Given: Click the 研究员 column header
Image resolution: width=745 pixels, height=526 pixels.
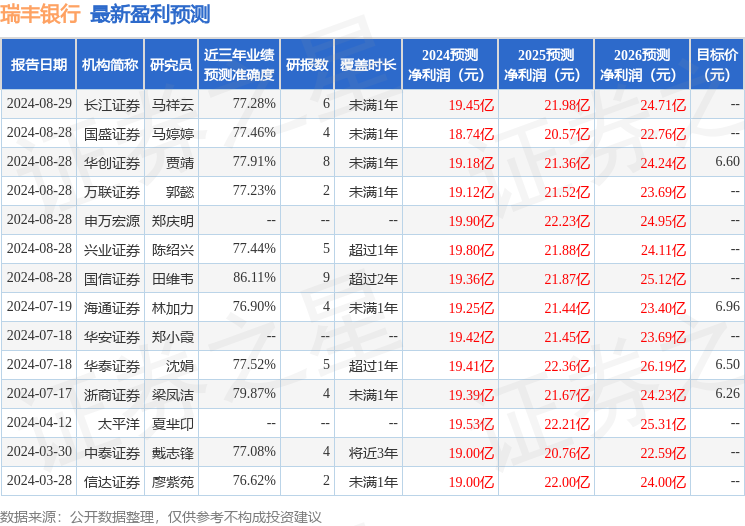Looking at the screenshot, I should click(x=171, y=65).
